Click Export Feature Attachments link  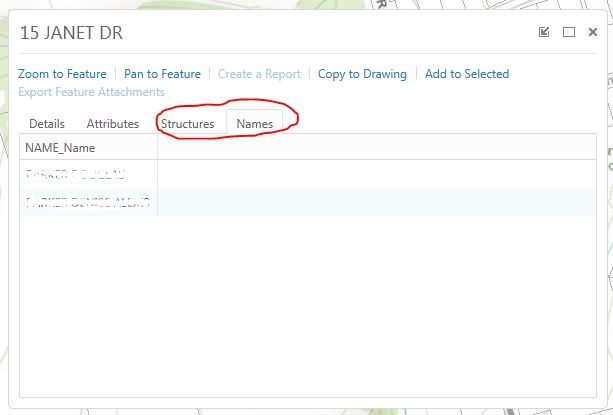point(91,92)
